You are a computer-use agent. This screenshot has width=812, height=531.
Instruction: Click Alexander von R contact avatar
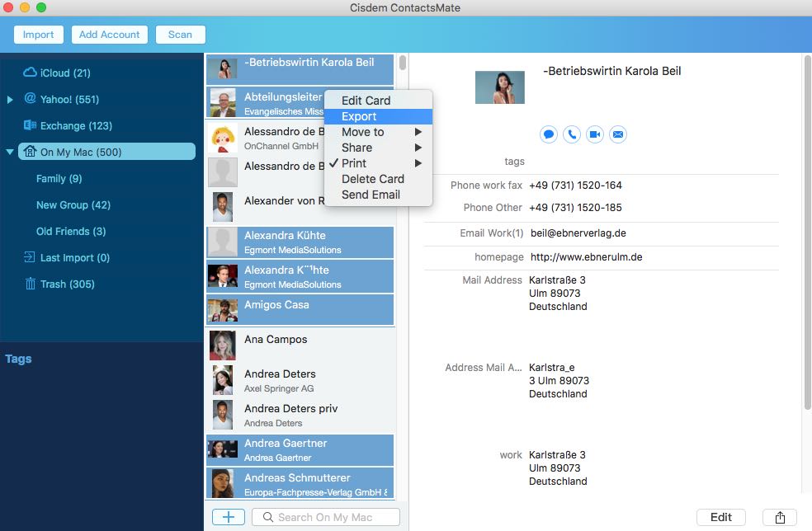(223, 206)
